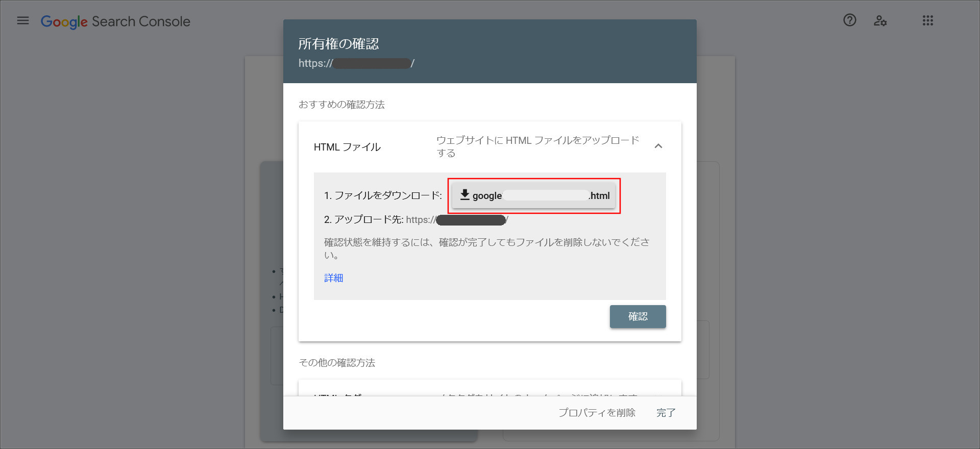Click プロパティを削除 button
This screenshot has height=449, width=980.
[x=597, y=413]
